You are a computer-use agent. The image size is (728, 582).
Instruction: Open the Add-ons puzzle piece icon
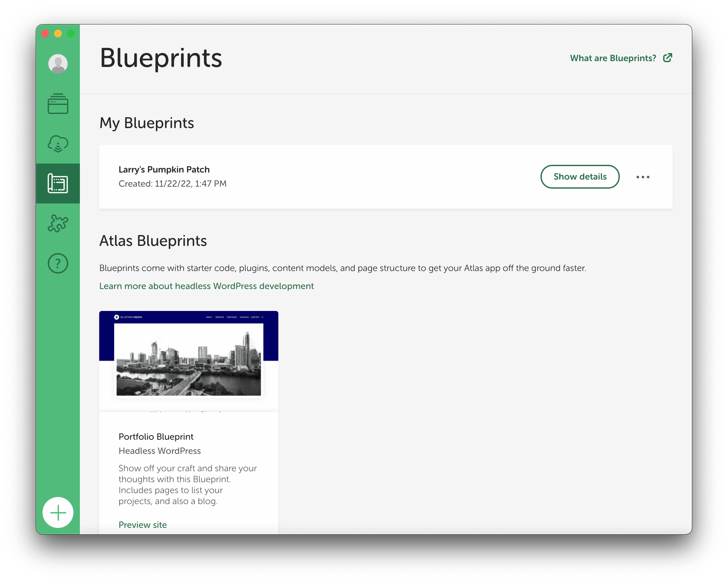58,223
